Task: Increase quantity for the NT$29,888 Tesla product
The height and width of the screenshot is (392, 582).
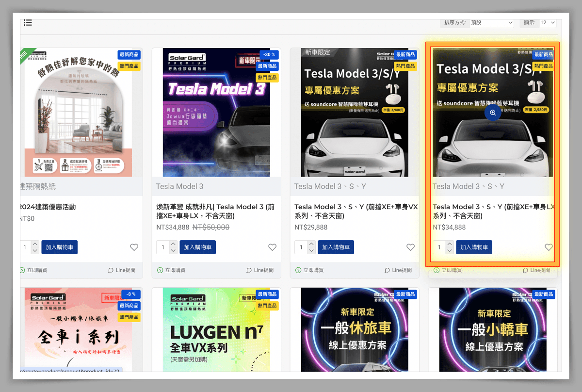Action: click(x=311, y=244)
